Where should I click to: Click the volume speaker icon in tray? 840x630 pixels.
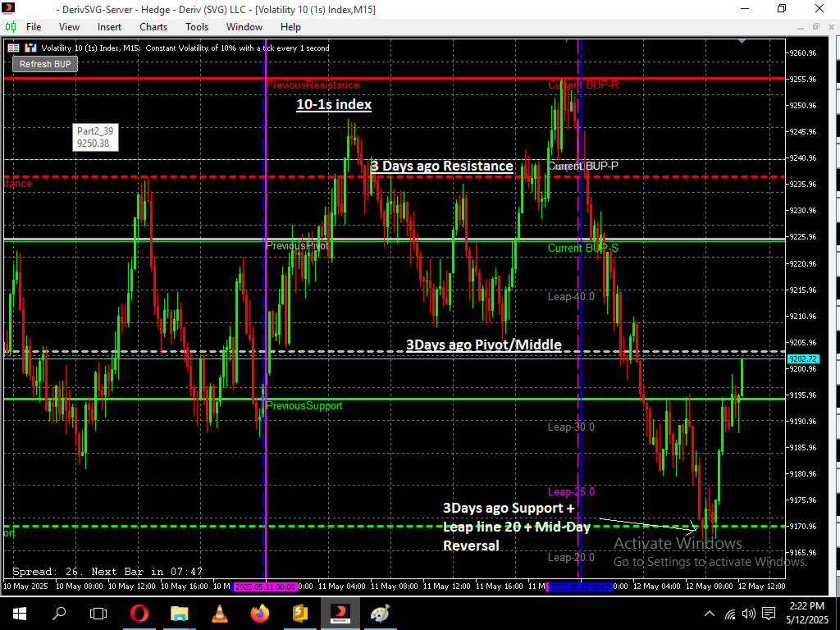pyautogui.click(x=748, y=614)
